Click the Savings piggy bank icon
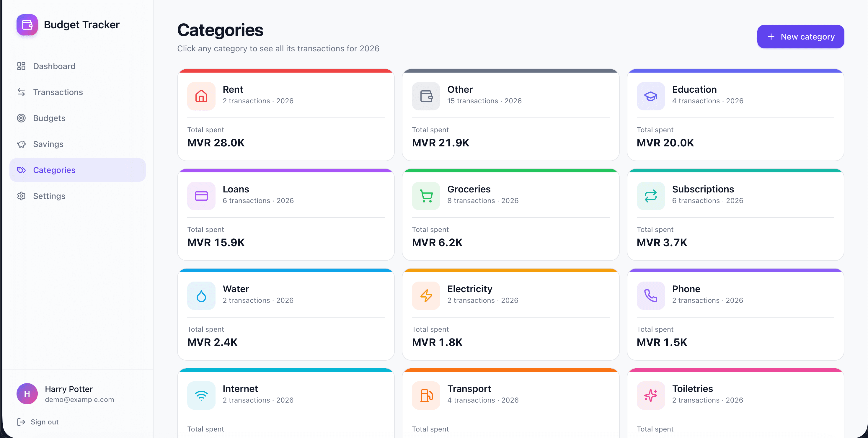Viewport: 868px width, 438px height. (x=21, y=144)
